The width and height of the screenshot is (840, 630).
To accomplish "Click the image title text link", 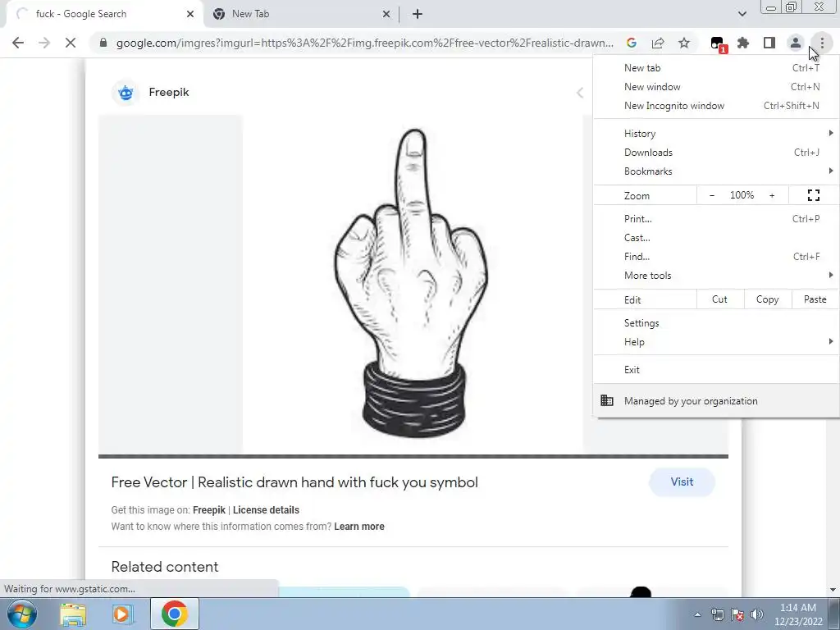I will point(294,482).
